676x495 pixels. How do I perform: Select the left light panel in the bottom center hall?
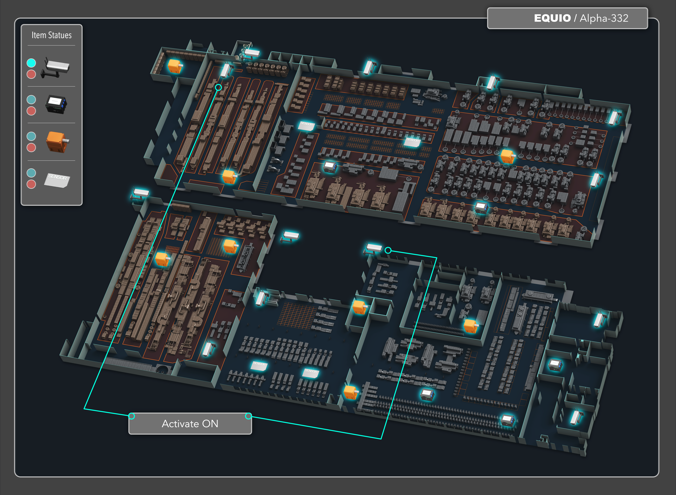point(259,366)
